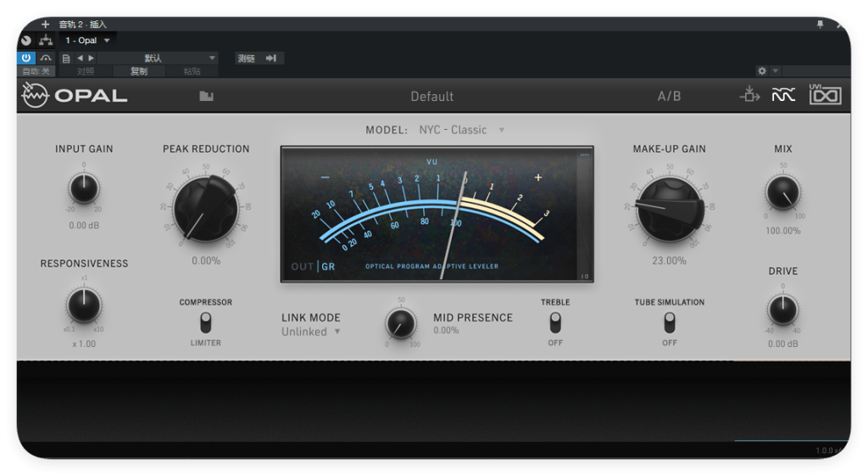Click the bypass arc icon next to power
Viewport: 868px width, 476px height.
point(46,58)
